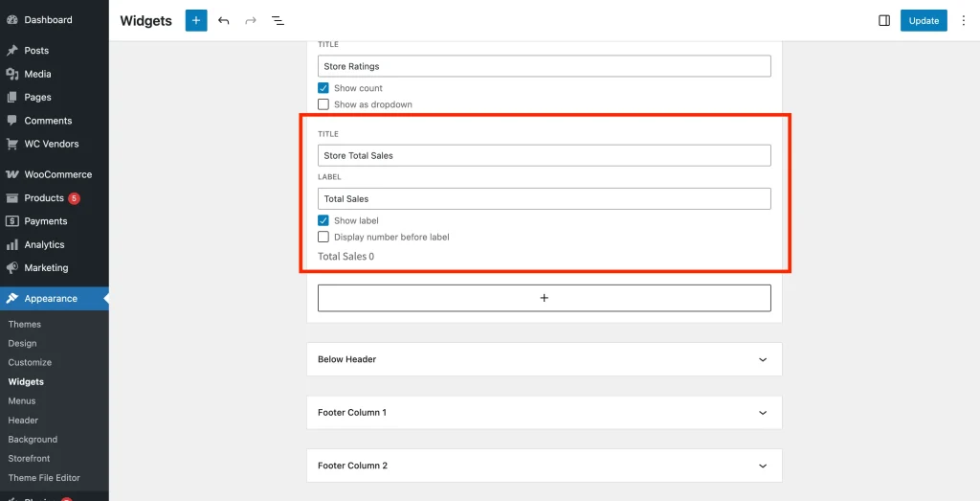Click the blue block inserter plus icon
Image resolution: width=980 pixels, height=501 pixels.
click(196, 20)
